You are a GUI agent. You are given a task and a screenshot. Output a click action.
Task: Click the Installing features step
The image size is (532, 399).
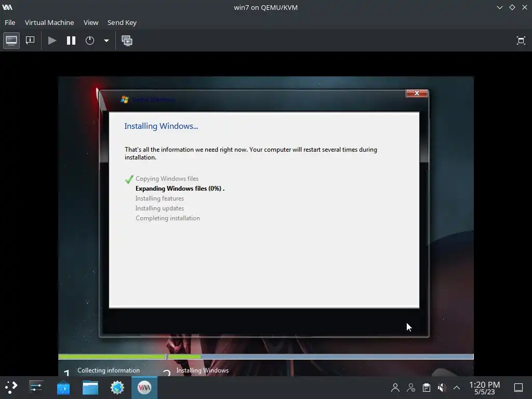159,198
